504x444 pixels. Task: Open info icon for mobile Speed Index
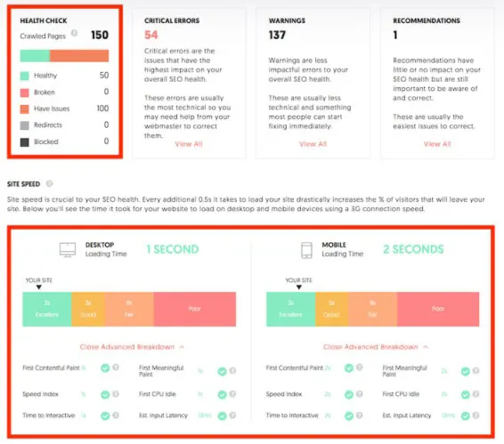360,393
